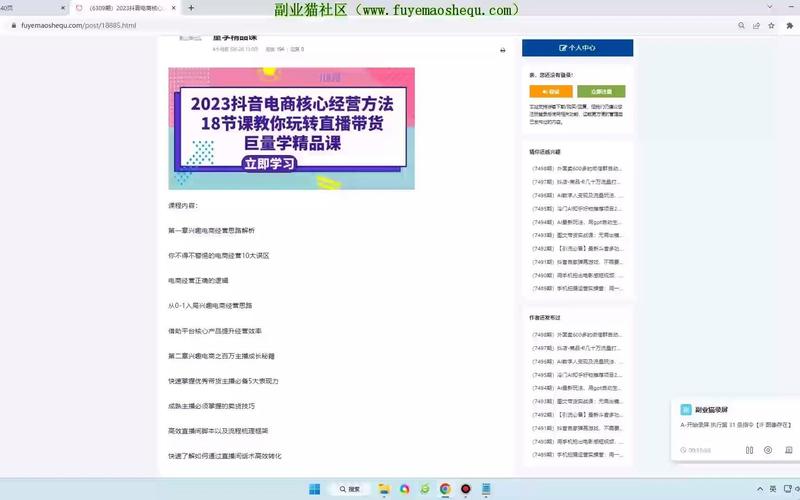
Task: Open the red record app on the taskbar
Action: 465,489
